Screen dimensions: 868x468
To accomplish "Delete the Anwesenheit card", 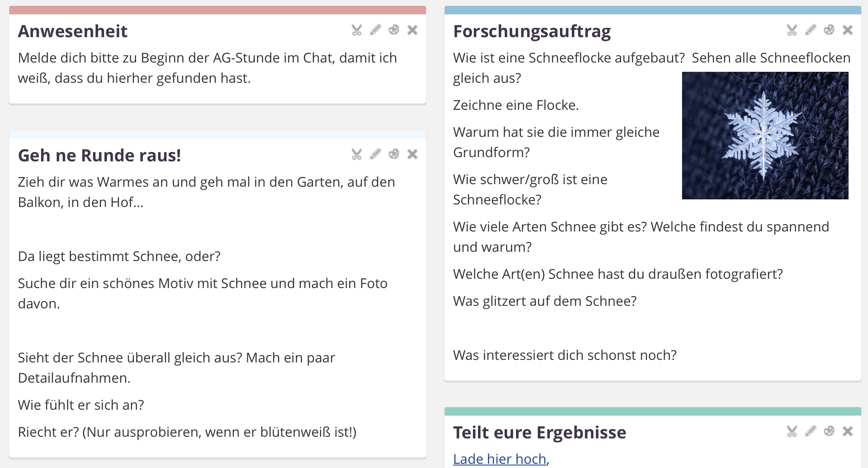I will [412, 30].
